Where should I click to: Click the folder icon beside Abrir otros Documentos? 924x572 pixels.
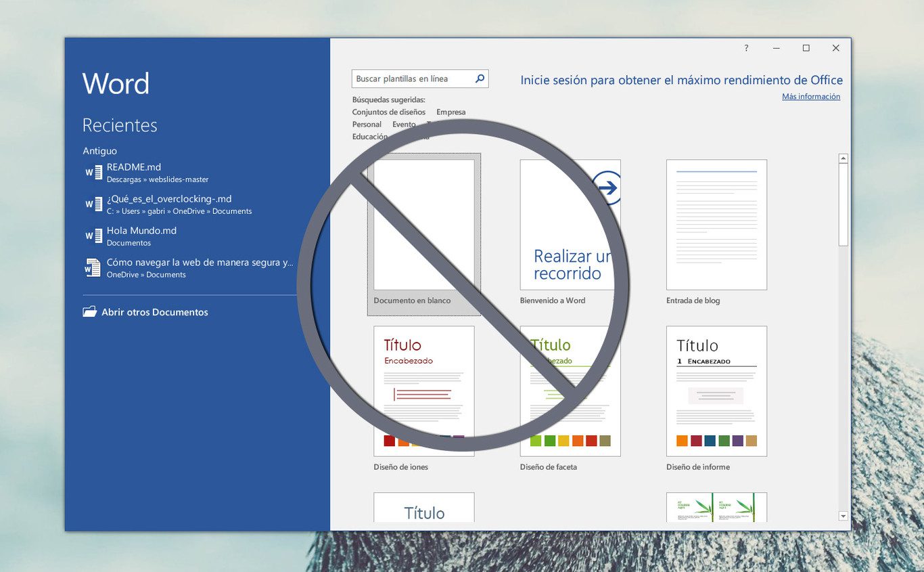coord(89,311)
